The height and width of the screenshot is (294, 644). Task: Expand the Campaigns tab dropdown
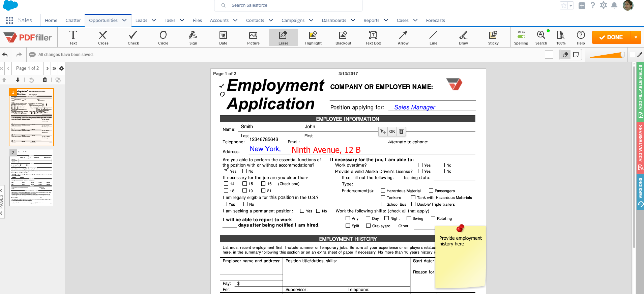(311, 20)
